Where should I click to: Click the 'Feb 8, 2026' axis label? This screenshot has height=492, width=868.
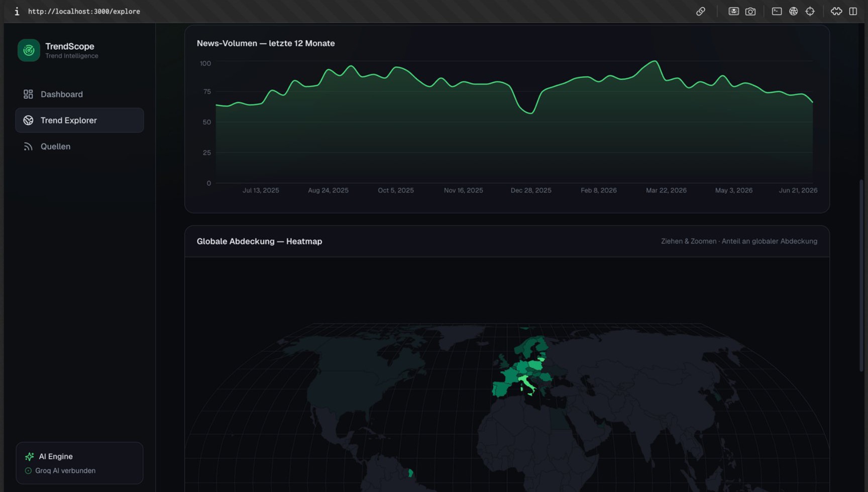coord(599,191)
